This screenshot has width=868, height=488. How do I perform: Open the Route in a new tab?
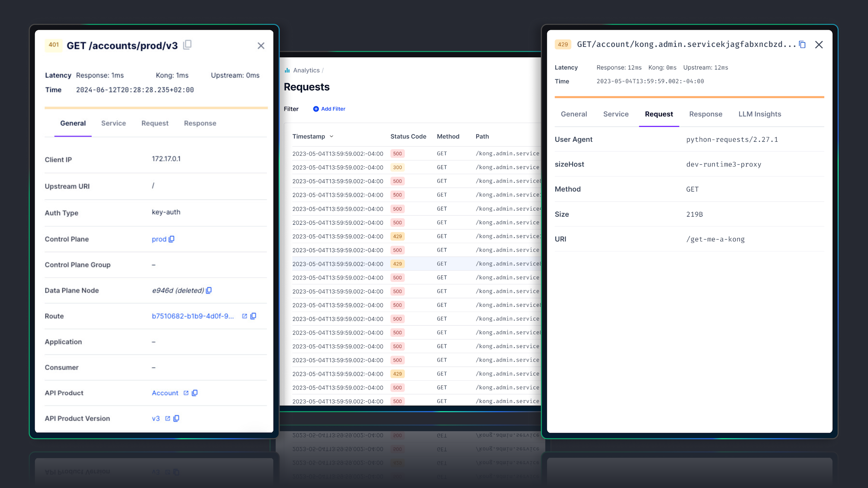point(244,316)
